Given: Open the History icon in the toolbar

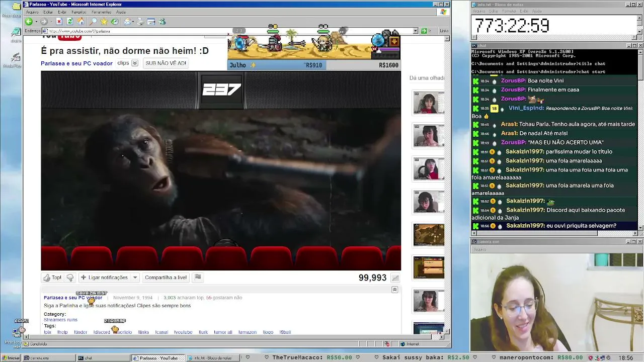Looking at the screenshot, I should [115, 22].
